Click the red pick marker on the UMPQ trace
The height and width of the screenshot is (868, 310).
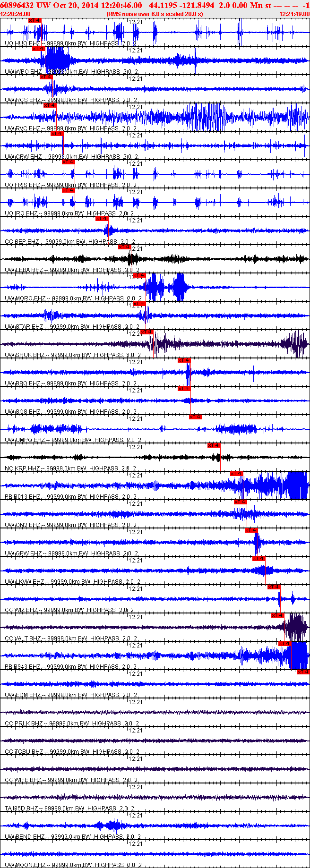tap(196, 417)
